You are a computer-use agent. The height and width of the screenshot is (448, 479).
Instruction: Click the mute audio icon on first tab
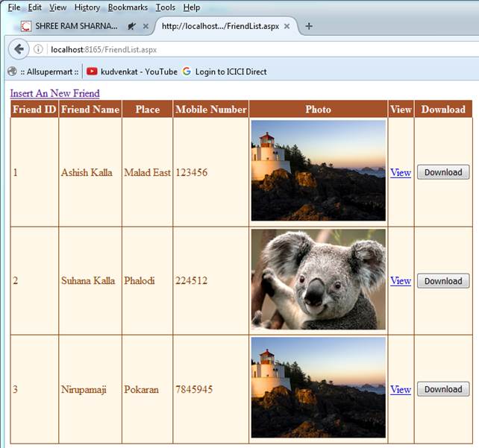point(131,26)
